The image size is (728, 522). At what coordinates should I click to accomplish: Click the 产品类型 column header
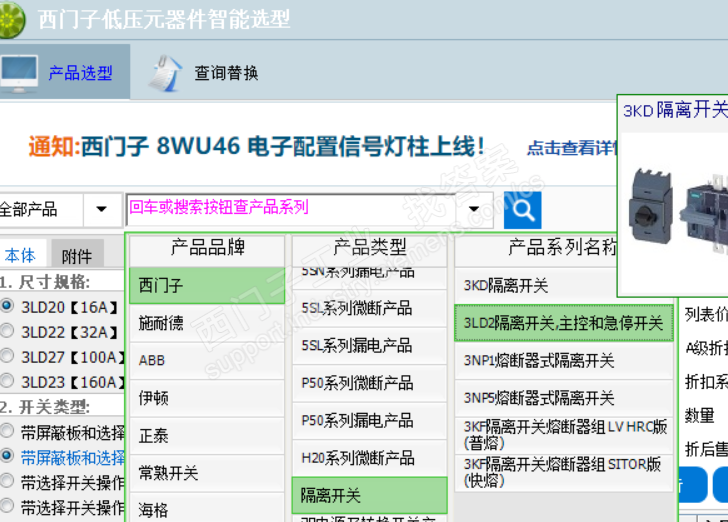(370, 250)
